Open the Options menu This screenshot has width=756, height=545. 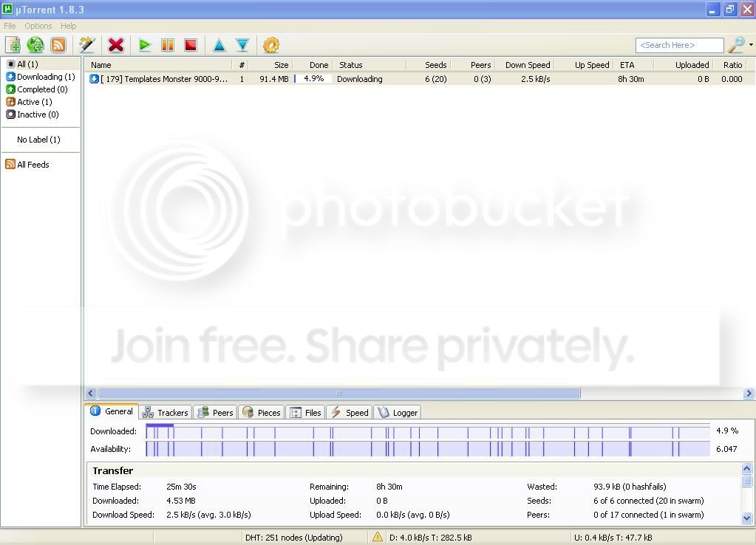click(38, 26)
